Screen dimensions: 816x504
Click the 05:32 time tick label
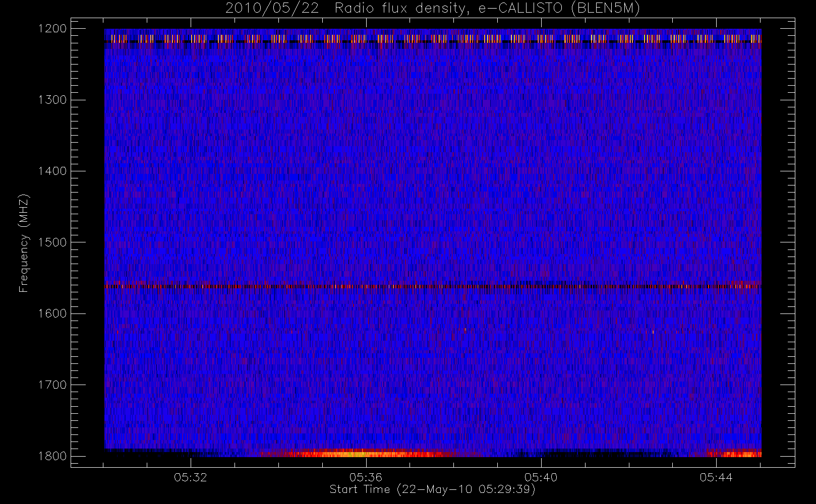pyautogui.click(x=191, y=477)
